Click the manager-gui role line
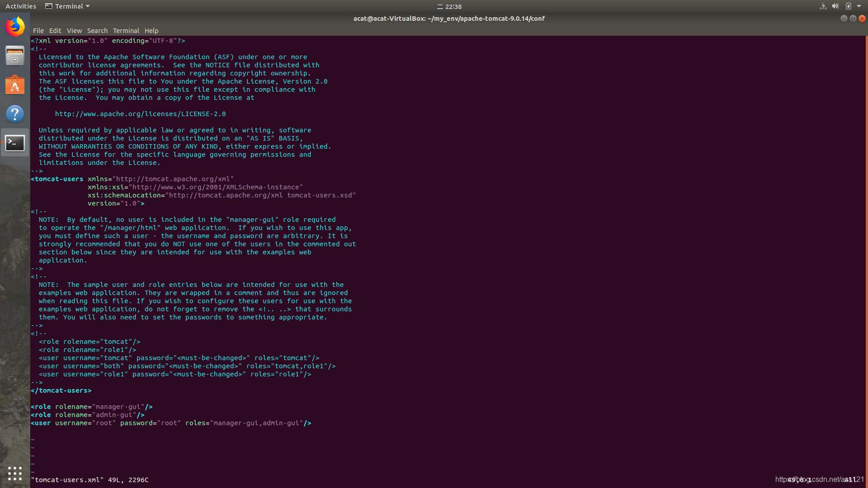 coord(92,407)
